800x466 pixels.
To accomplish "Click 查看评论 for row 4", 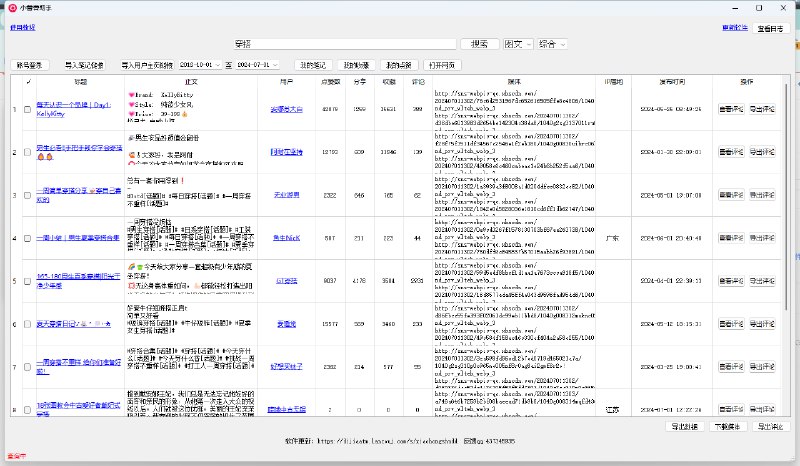I will point(731,238).
